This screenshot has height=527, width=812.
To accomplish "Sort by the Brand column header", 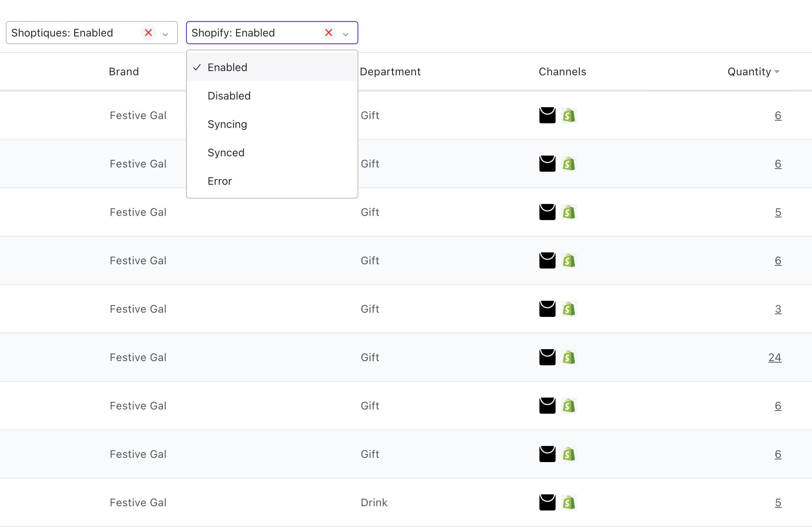I will pos(124,71).
